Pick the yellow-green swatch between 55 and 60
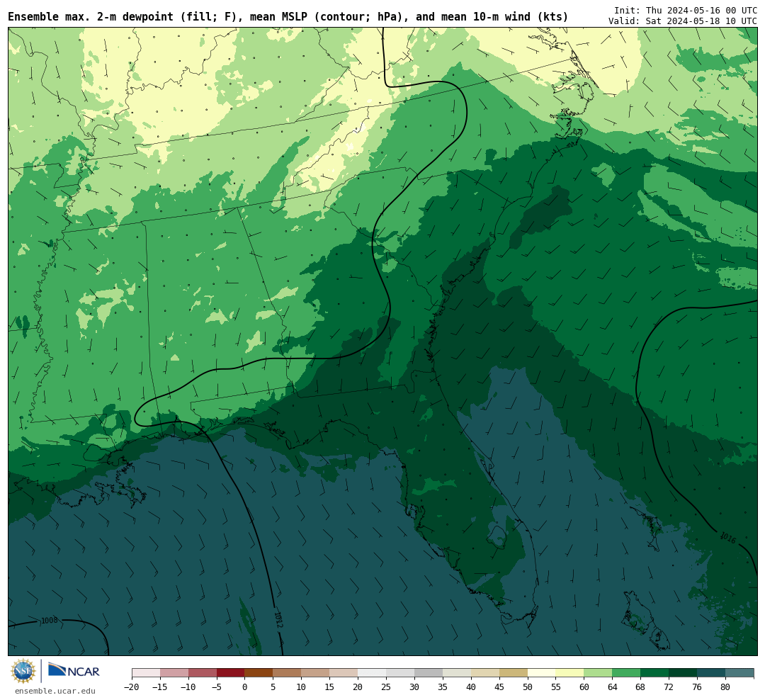The height and width of the screenshot is (700, 765). [x=570, y=673]
